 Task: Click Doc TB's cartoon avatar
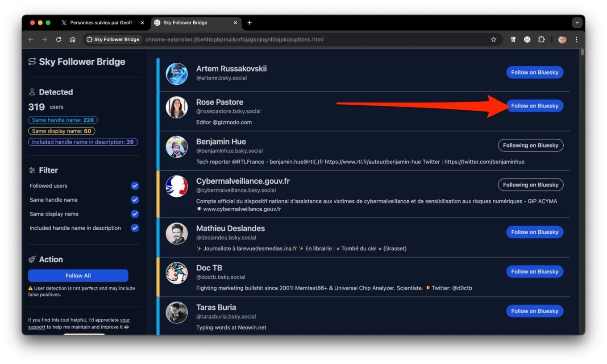(177, 273)
